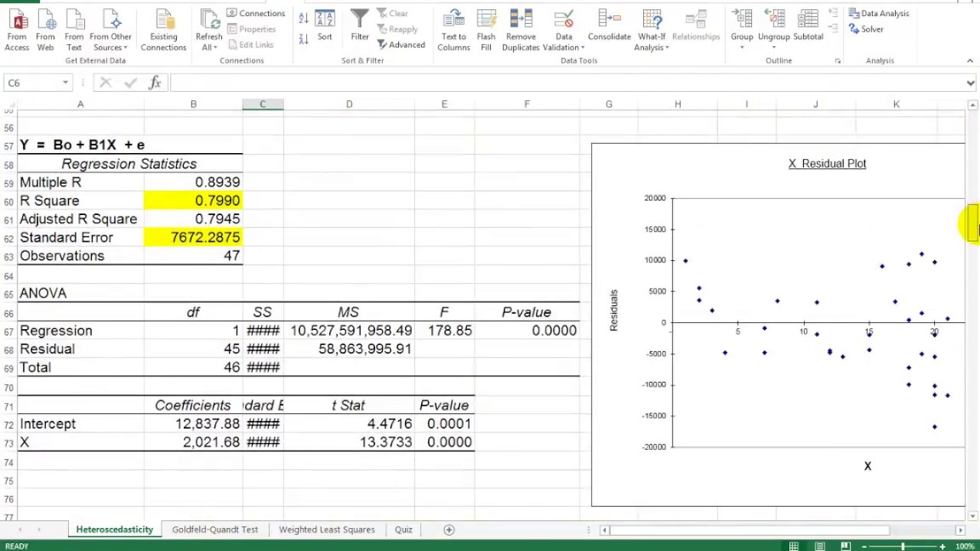Select column C header
Viewport: 980px width, 551px height.
point(263,104)
